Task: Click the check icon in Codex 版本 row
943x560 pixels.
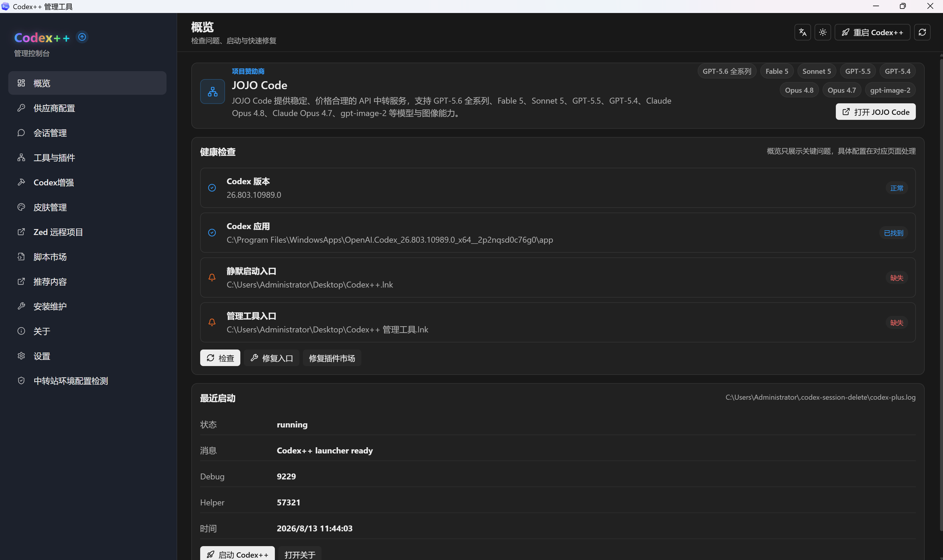Action: pos(212,188)
